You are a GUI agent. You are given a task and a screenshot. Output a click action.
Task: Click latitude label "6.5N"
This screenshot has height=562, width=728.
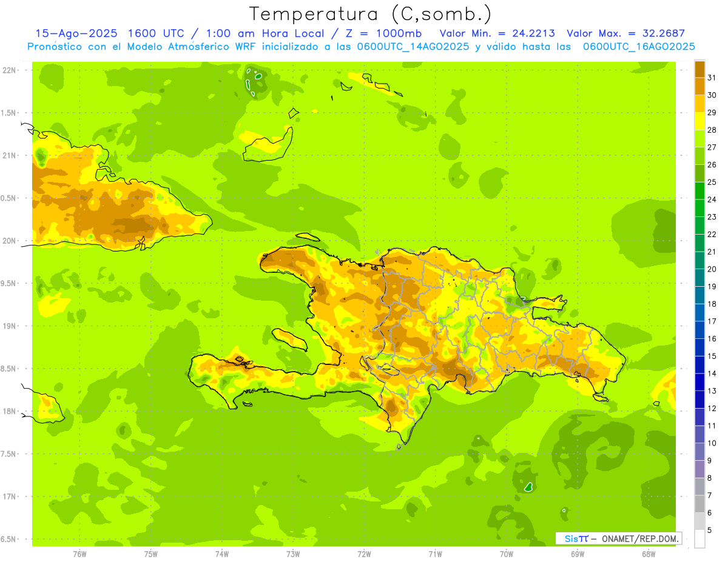coord(9,540)
